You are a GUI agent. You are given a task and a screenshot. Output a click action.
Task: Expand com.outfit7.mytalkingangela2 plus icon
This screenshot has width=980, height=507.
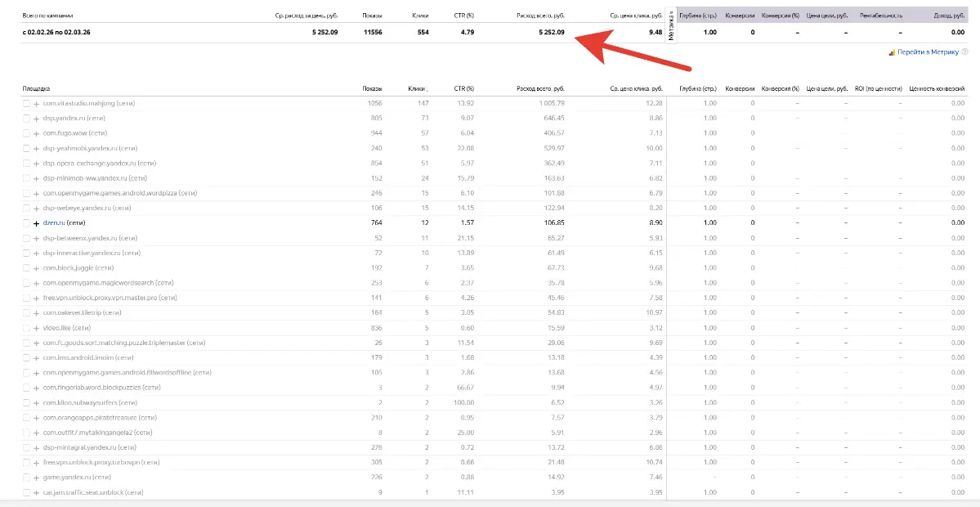click(x=36, y=433)
